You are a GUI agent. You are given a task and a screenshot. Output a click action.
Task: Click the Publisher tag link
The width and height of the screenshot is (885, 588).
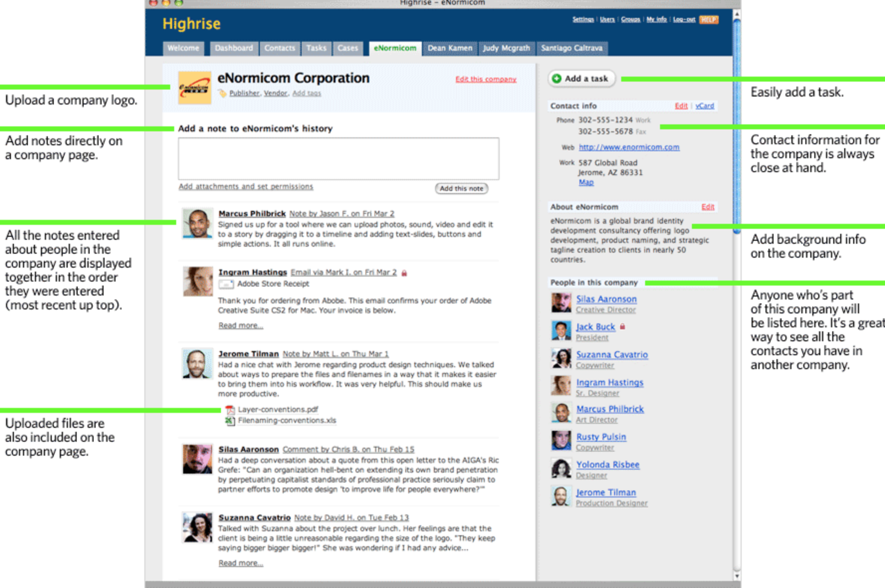(244, 94)
